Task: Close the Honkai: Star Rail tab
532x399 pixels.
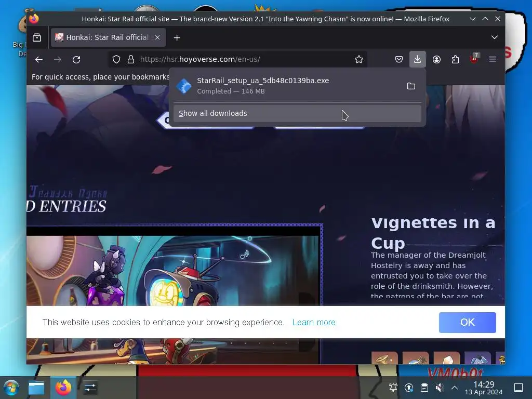Action: tap(157, 37)
